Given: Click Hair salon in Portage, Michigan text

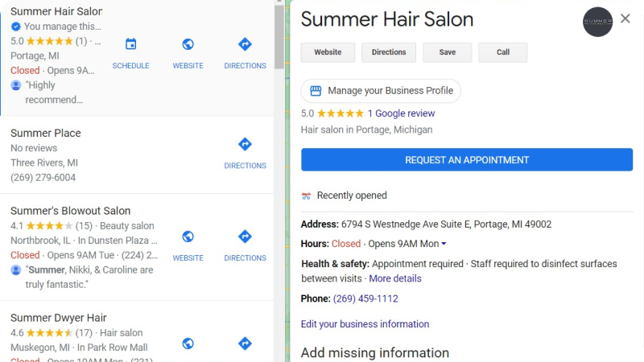Looking at the screenshot, I should 366,130.
